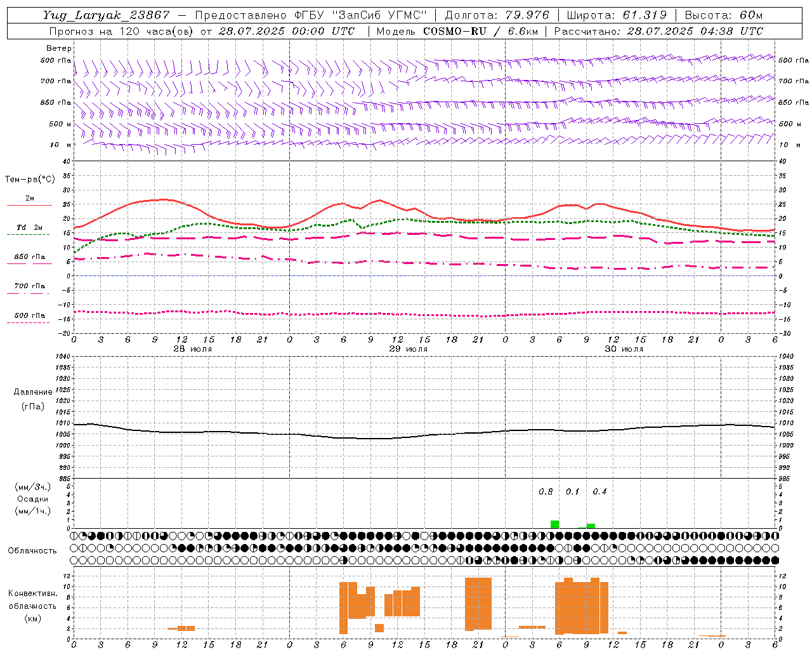Click the '850 гПа' temperature legend entry

pyautogui.click(x=30, y=257)
